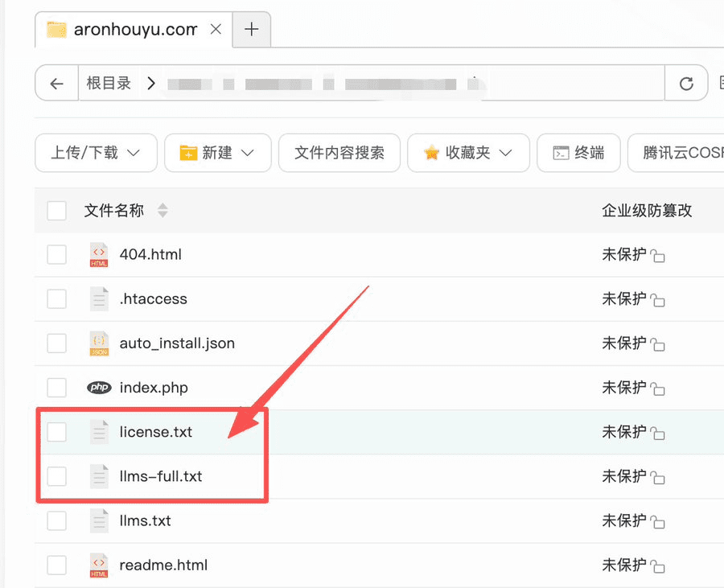This screenshot has height=588, width=724.
Task: Check the llms.txt checkbox
Action: pos(57,520)
